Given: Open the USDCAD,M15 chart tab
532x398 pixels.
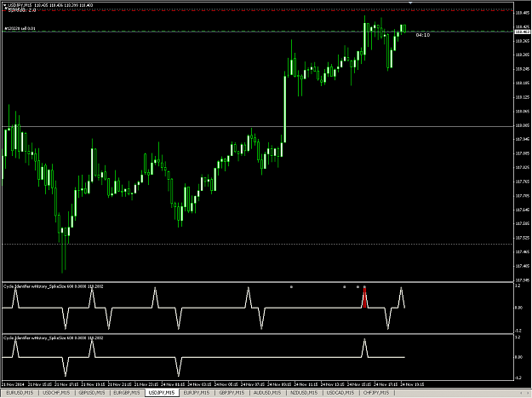Looking at the screenshot, I should tap(340, 393).
